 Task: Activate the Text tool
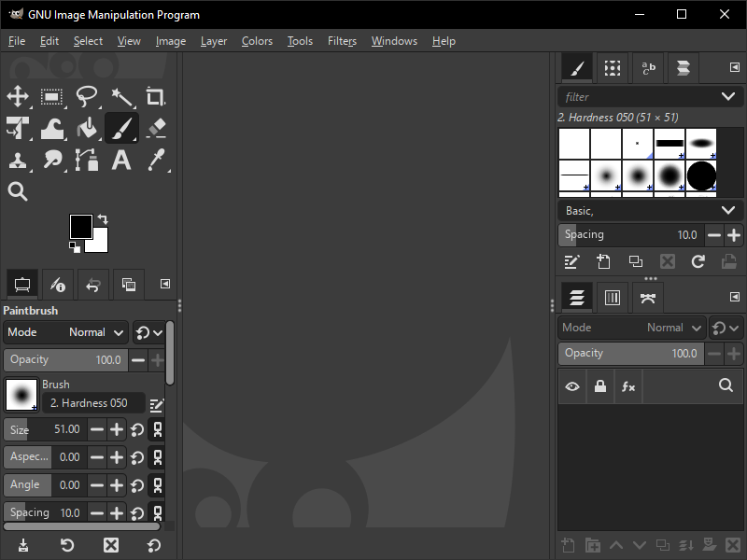point(121,160)
